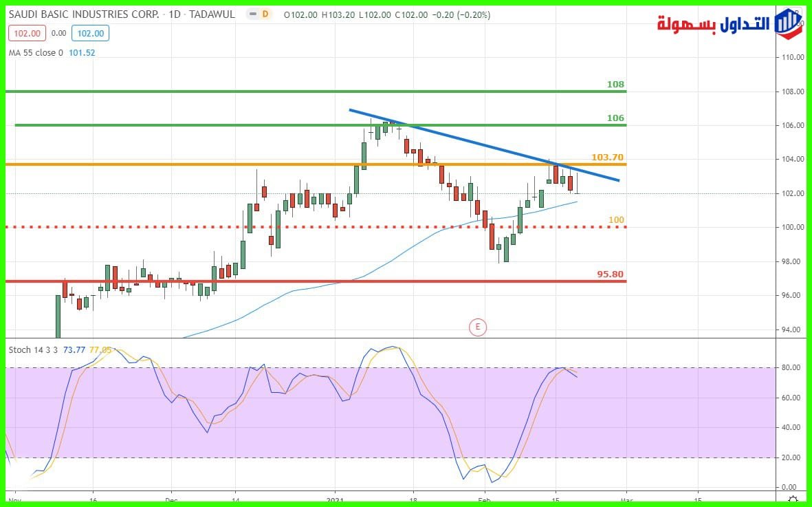
Task: Click the 'Mar' label on time axis
Action: [626, 501]
